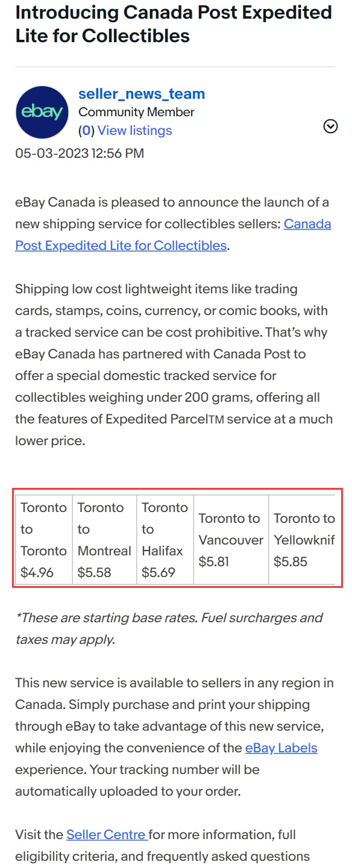Click the paragraph starting 'Shipping low cost lightweight'
The height and width of the screenshot is (868, 352).
pos(174,365)
